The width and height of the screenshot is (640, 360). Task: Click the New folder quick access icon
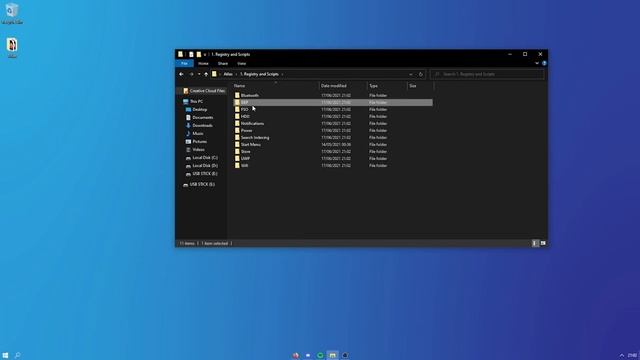(x=198, y=54)
